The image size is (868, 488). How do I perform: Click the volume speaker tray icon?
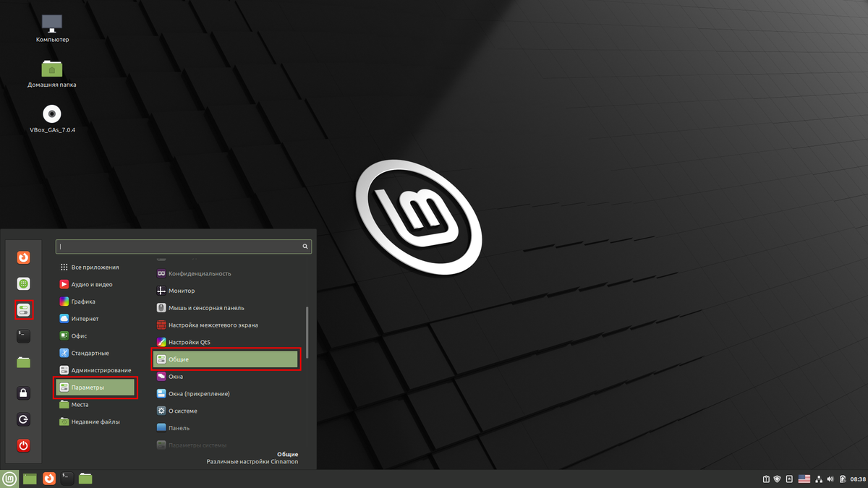pyautogui.click(x=830, y=479)
